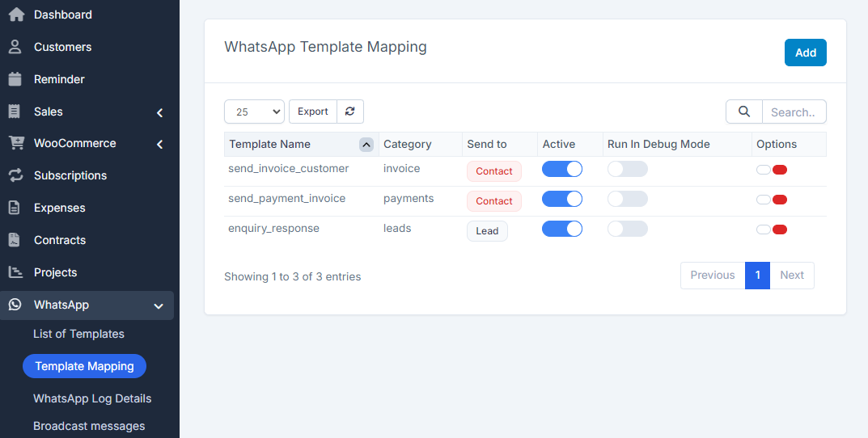
Task: Open Dashboard via the home icon
Action: (16, 15)
